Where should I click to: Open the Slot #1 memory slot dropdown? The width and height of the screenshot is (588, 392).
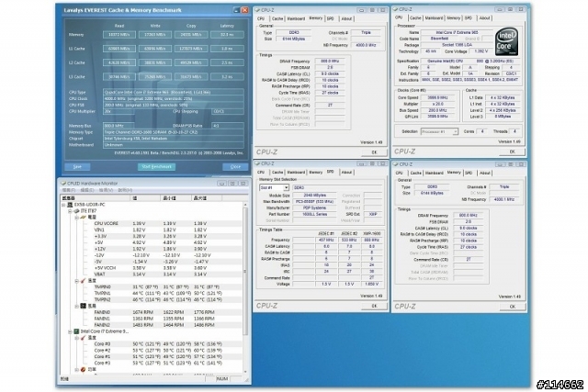pos(286,187)
